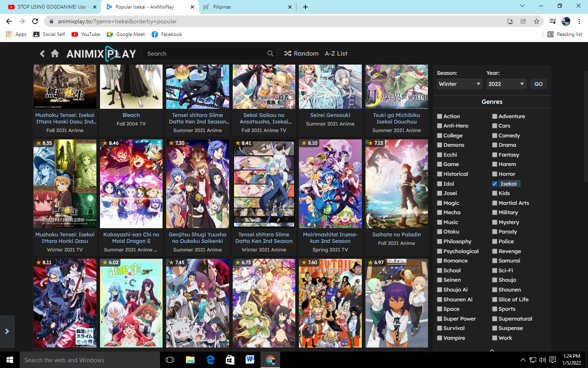Open Microsoft Store from taskbar

coord(230,360)
